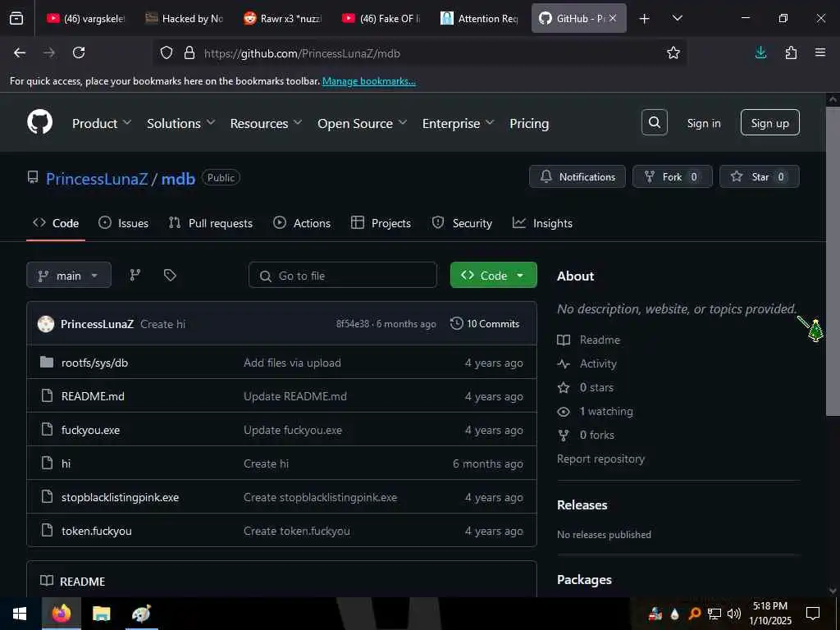Expand the Product menu
Viewport: 840px width, 630px height.
(101, 123)
